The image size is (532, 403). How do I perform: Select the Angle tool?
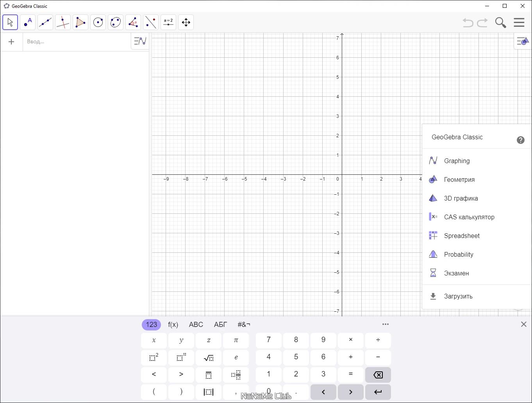[x=133, y=22]
